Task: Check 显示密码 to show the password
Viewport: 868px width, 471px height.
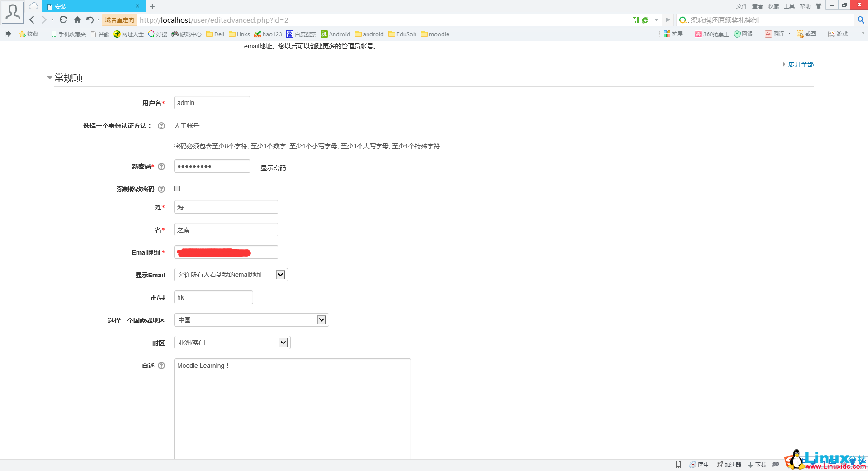Action: click(256, 168)
